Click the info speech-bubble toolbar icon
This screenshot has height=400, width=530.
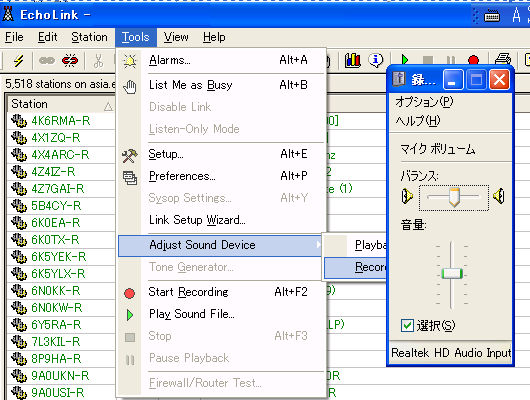tap(376, 60)
